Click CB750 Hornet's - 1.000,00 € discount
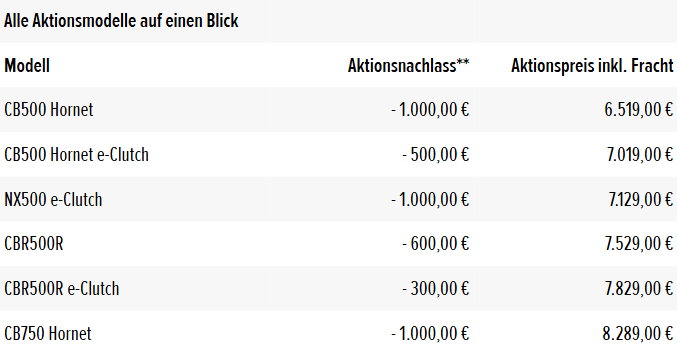This screenshot has height=363, width=677. click(x=430, y=334)
